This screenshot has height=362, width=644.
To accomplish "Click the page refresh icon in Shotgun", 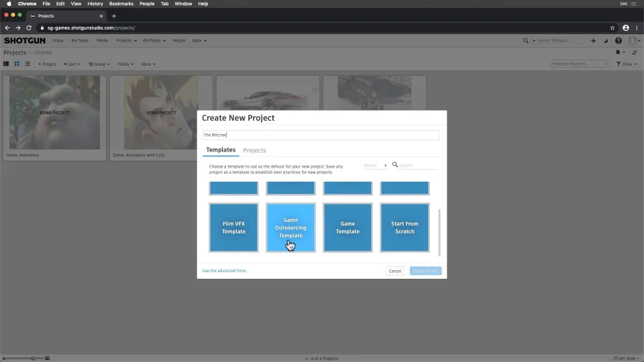I will point(635,52).
